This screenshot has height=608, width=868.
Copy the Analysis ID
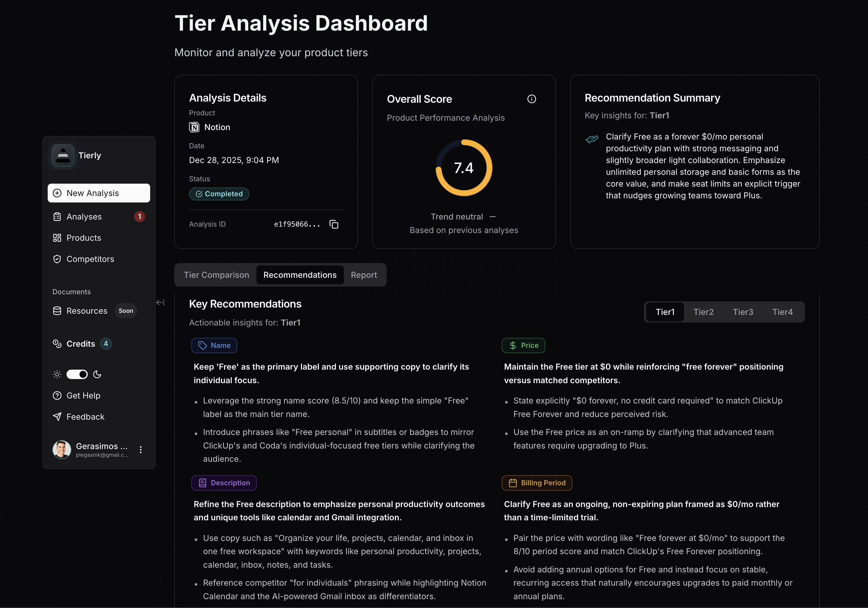pos(334,224)
